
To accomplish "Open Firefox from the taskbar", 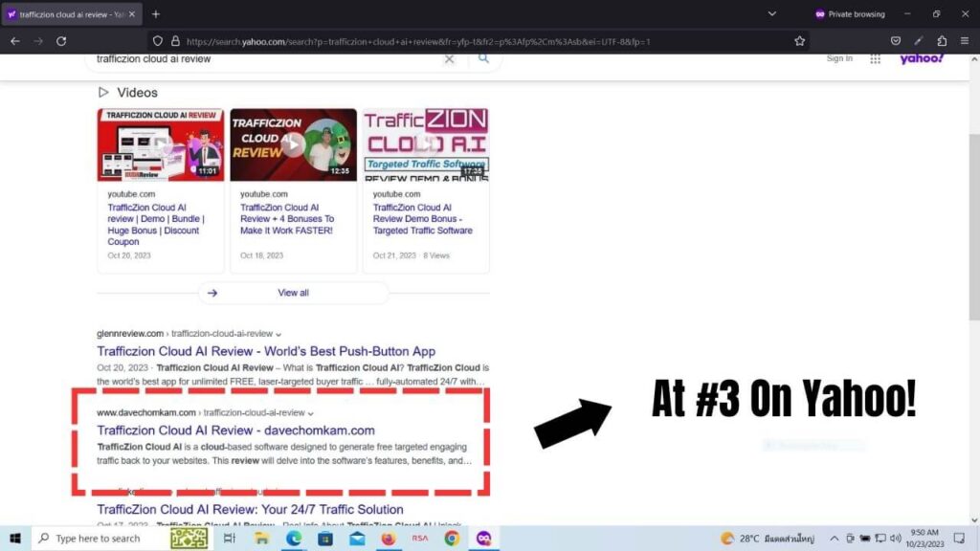I will [389, 538].
